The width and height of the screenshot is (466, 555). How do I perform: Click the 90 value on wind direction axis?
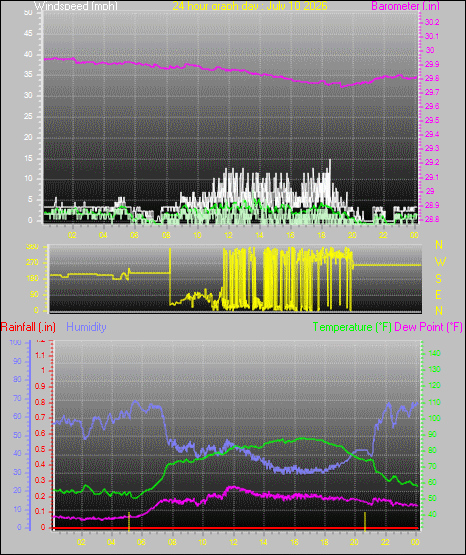pos(34,294)
